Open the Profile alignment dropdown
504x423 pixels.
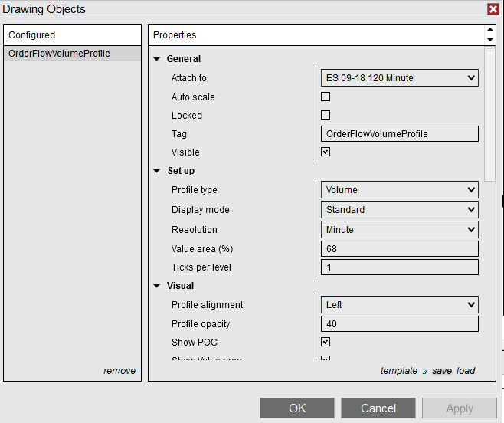tap(398, 305)
